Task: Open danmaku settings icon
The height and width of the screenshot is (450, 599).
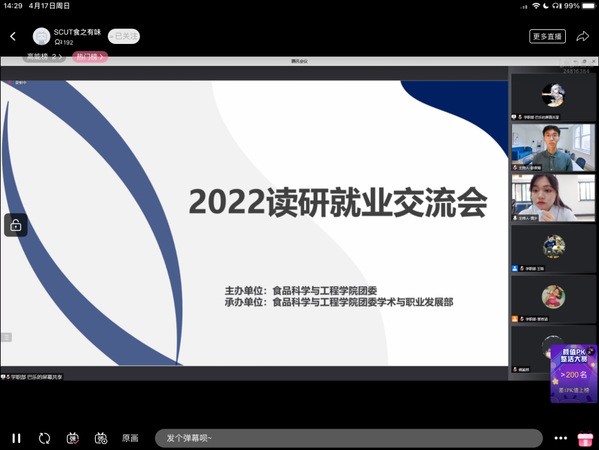Action: point(101,438)
